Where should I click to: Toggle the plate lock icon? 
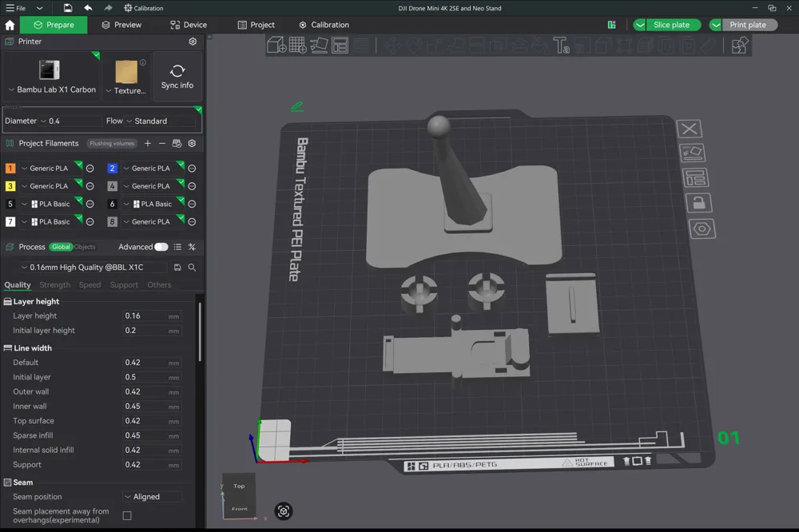[699, 203]
